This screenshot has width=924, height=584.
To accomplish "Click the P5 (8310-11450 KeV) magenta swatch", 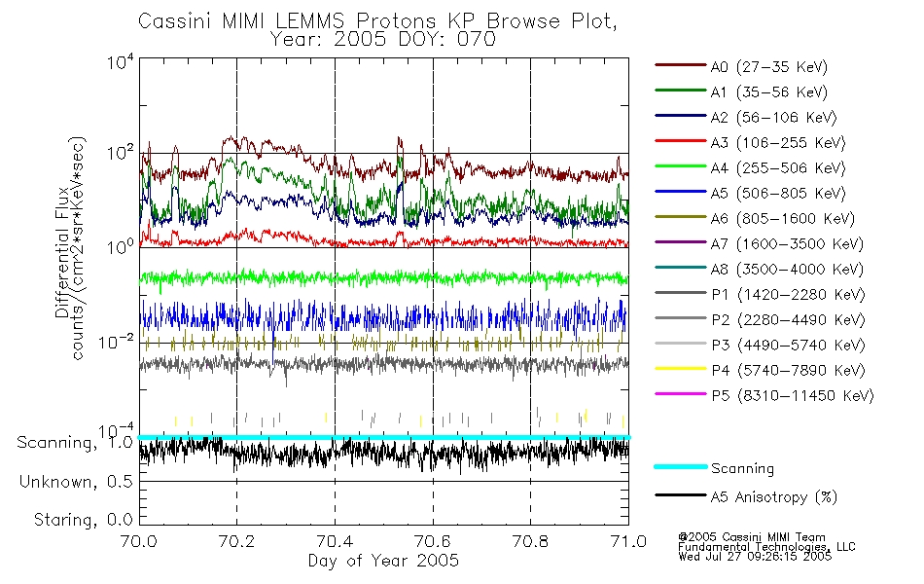I will click(x=681, y=394).
